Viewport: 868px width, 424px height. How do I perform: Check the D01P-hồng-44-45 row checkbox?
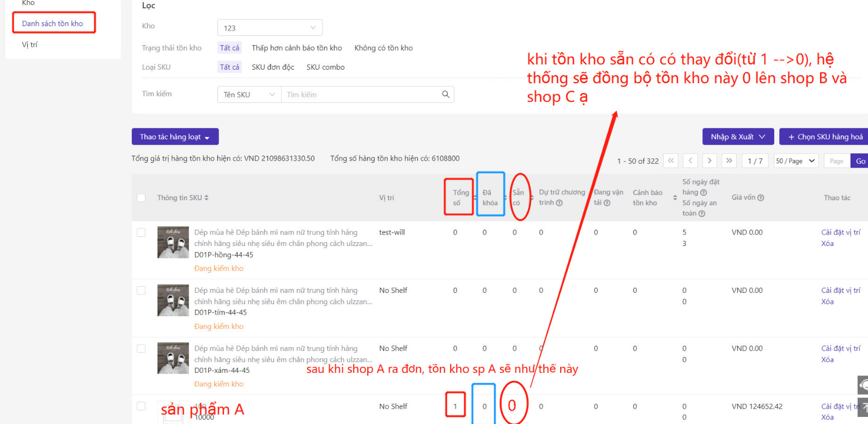(141, 232)
